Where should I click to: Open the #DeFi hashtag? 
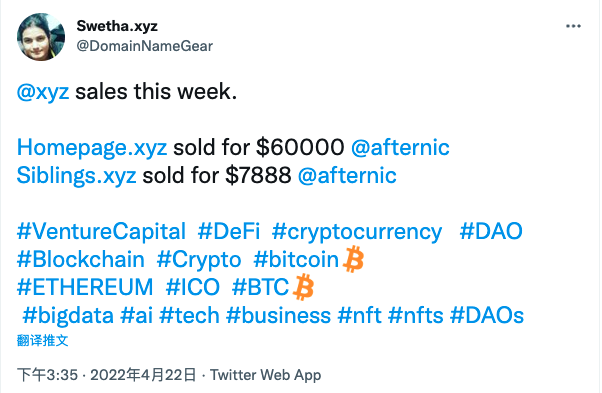[229, 231]
